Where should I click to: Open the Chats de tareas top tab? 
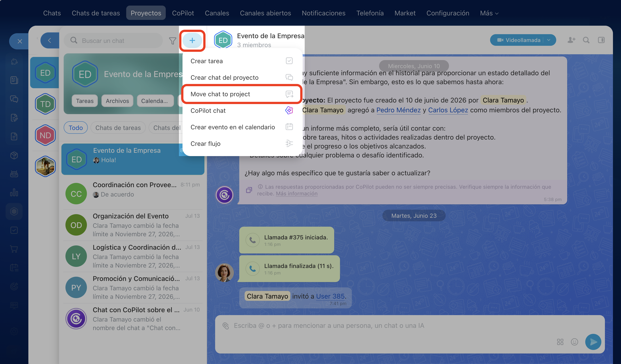tap(96, 13)
